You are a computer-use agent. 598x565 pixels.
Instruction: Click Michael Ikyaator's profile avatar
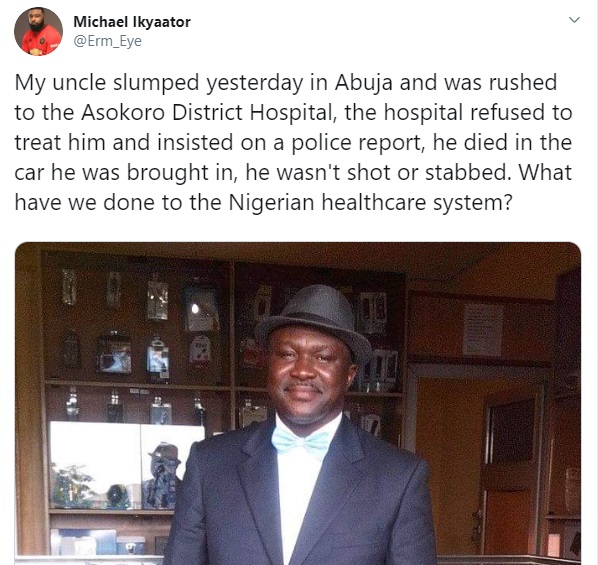[39, 31]
